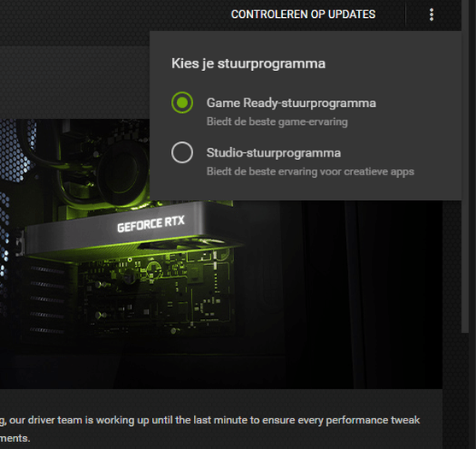The width and height of the screenshot is (476, 449).
Task: Click 'Biedt de beste ervaring voor creatieve apps' text
Action: [x=310, y=172]
